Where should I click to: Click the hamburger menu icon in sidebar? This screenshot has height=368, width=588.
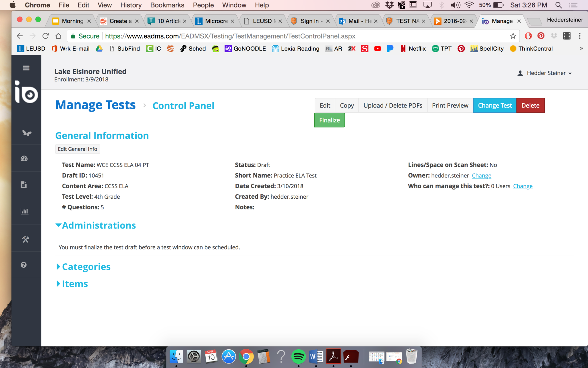click(26, 68)
